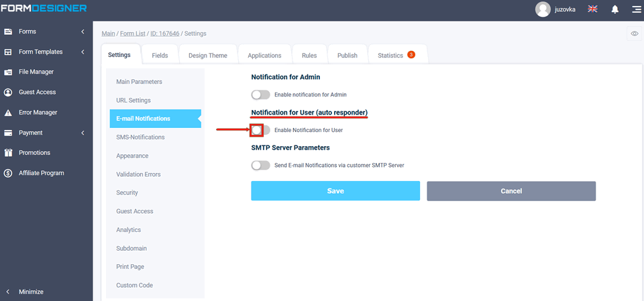Click the blue Save button
644x301 pixels.
click(x=335, y=191)
